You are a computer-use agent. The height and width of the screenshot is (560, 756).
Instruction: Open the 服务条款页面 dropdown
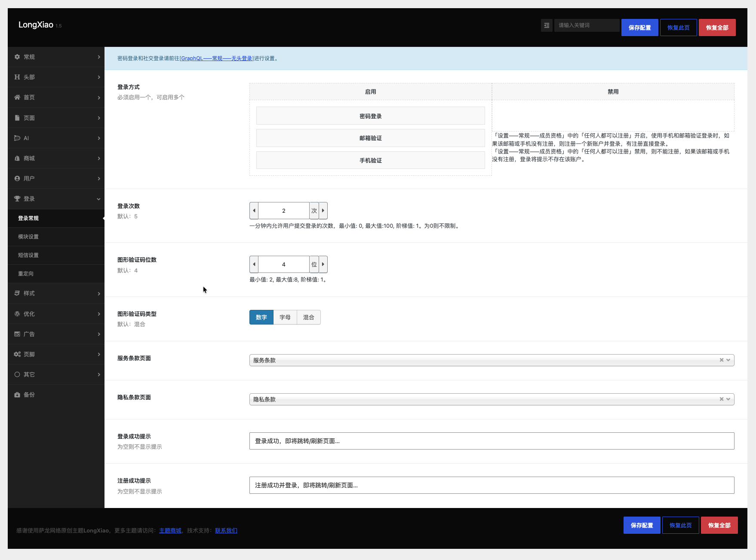pyautogui.click(x=492, y=360)
